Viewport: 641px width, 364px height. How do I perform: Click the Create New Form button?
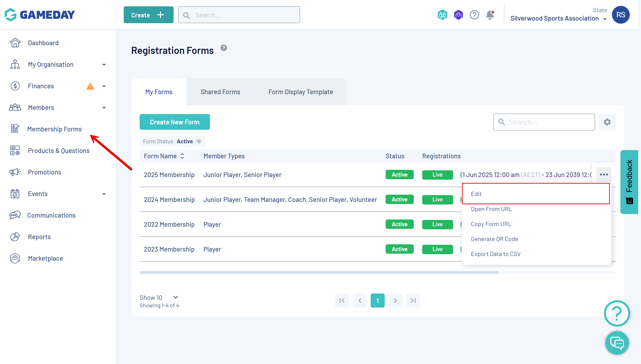(x=175, y=122)
